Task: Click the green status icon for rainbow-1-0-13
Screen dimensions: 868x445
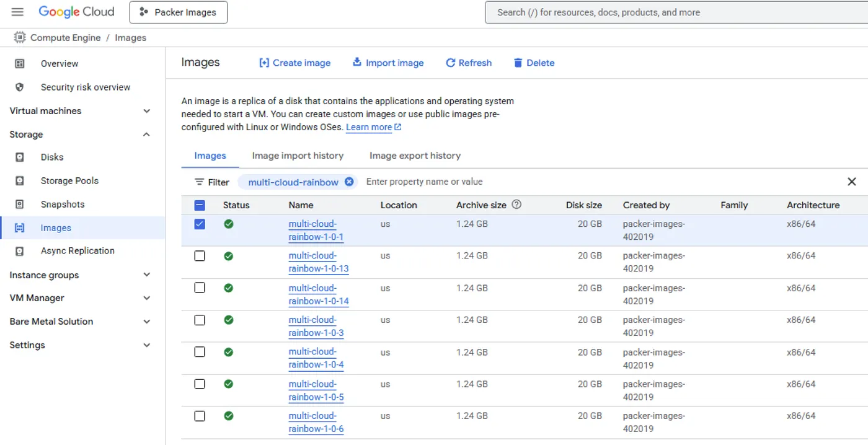Action: (229, 256)
